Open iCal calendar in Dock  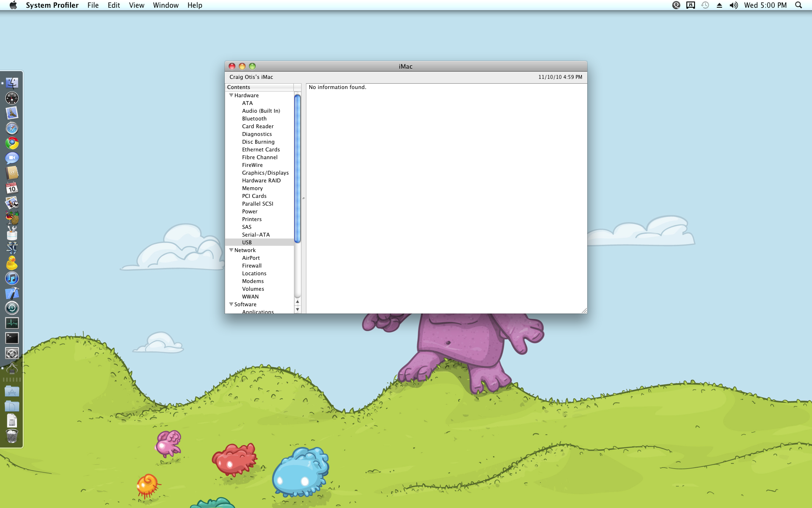pyautogui.click(x=12, y=188)
